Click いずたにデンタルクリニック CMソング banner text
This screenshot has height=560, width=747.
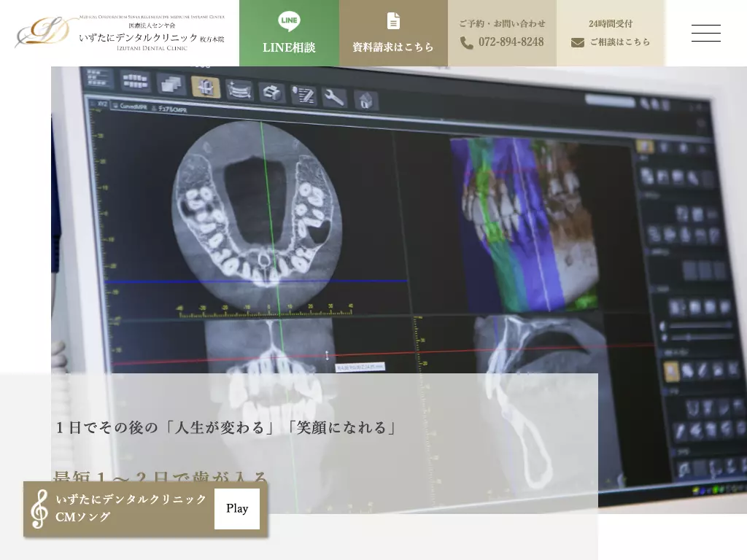click(131, 507)
